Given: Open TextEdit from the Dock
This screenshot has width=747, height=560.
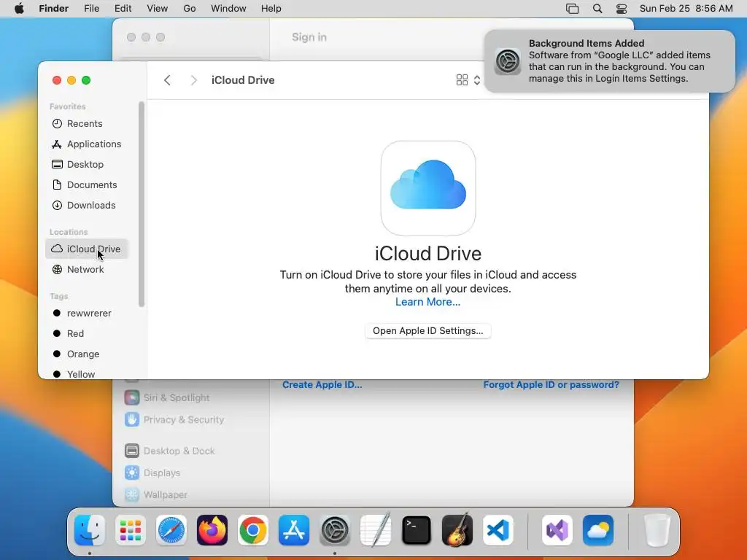Looking at the screenshot, I should coord(376,530).
